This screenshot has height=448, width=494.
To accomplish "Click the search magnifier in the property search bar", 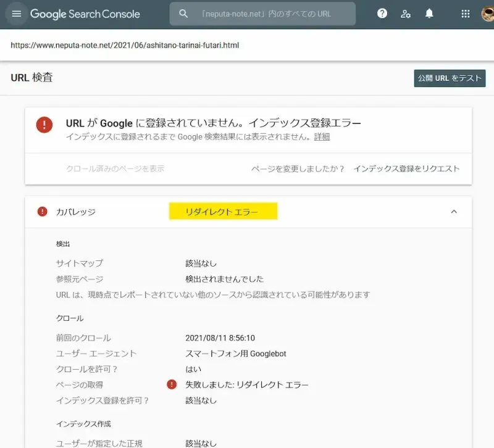I will point(183,13).
